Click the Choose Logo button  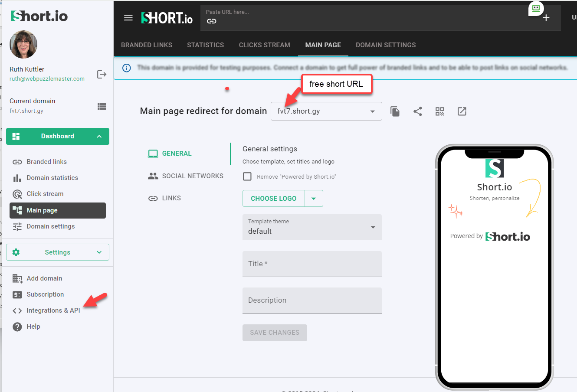[x=274, y=199]
